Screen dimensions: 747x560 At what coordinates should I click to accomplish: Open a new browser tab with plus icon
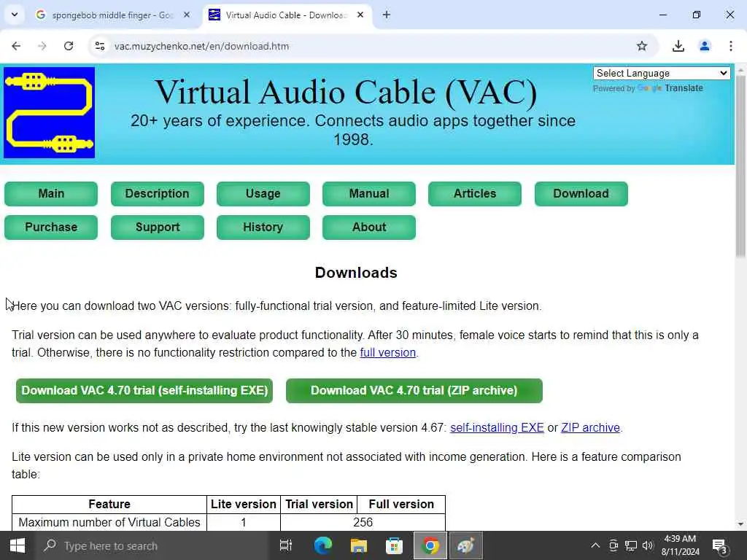pos(387,15)
